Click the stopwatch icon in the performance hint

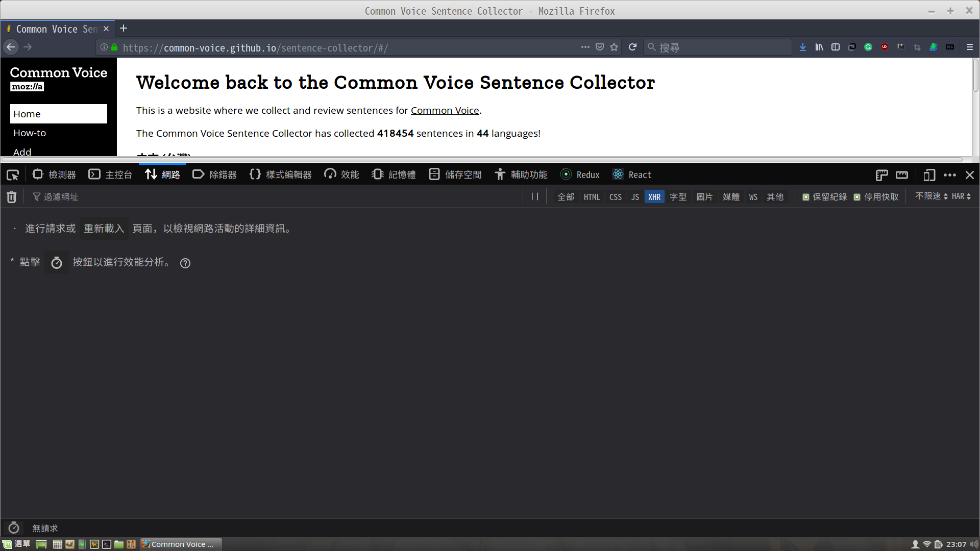tap(57, 263)
